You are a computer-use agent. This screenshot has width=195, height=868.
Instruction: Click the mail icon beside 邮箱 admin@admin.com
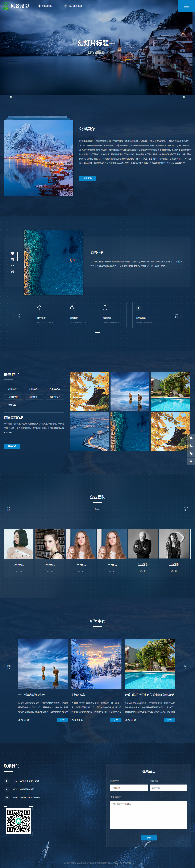coord(7,798)
